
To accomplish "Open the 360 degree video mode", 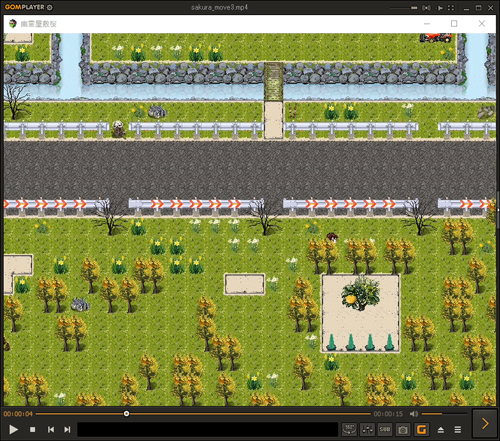I will coord(349,429).
